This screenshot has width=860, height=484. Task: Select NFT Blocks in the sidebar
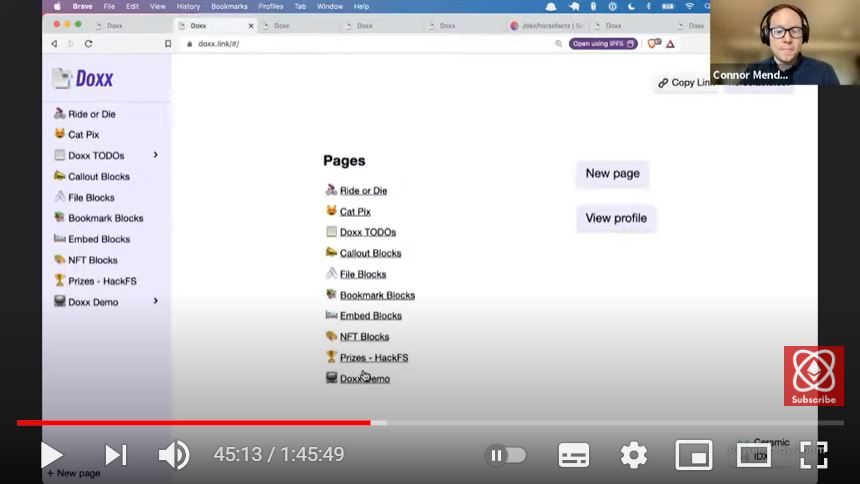pyautogui.click(x=93, y=260)
